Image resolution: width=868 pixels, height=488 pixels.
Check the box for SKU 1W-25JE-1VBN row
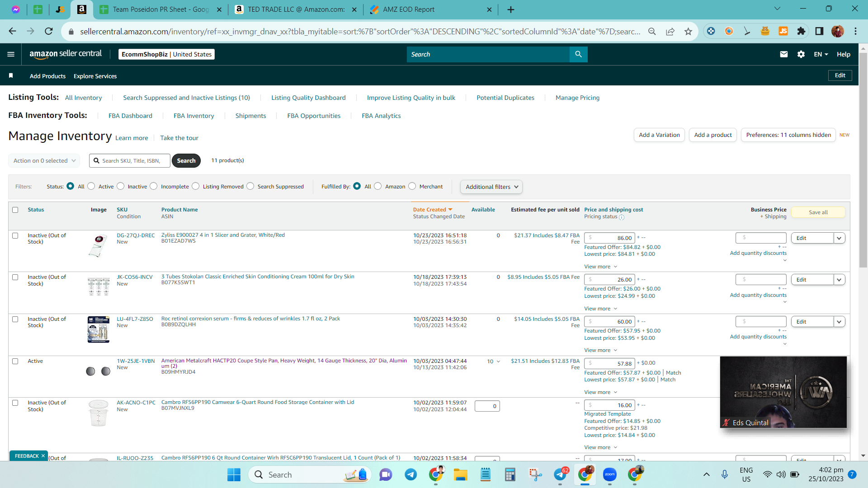click(15, 361)
